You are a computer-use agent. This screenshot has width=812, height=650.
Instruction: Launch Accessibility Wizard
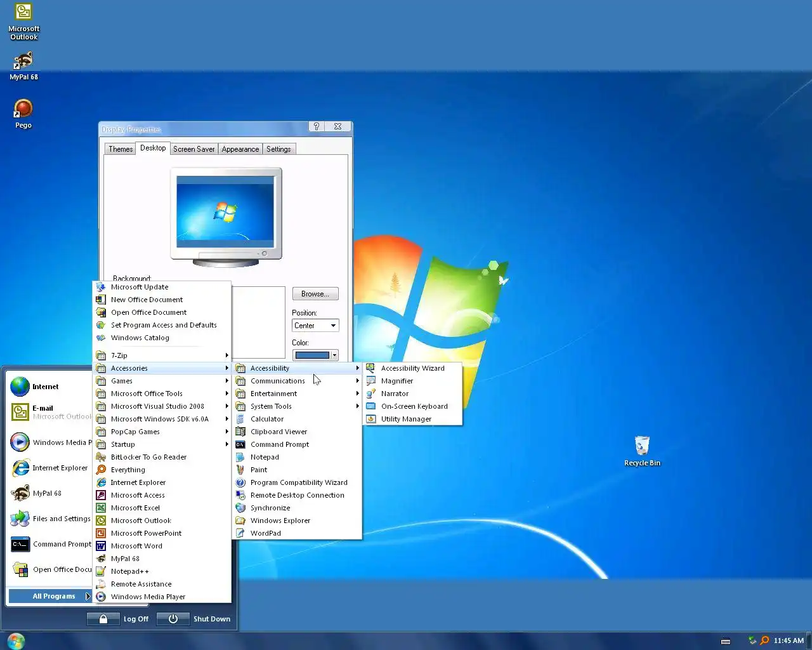click(412, 368)
